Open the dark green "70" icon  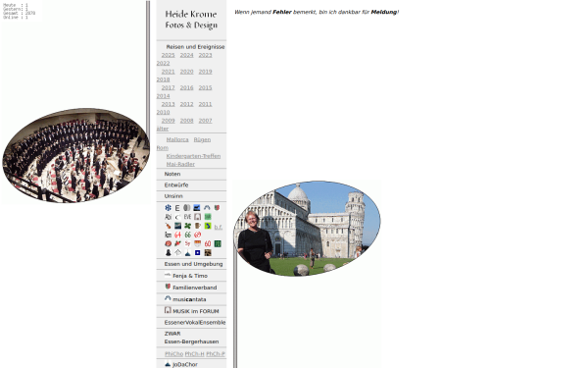click(218, 243)
